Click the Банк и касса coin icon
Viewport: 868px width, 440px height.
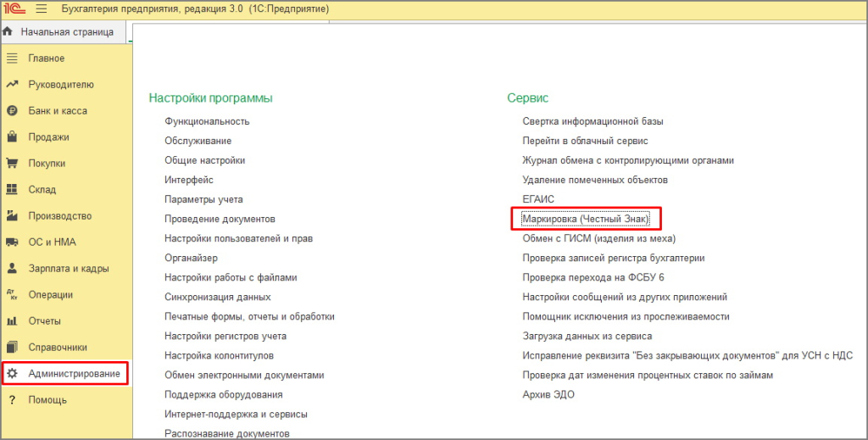point(12,111)
